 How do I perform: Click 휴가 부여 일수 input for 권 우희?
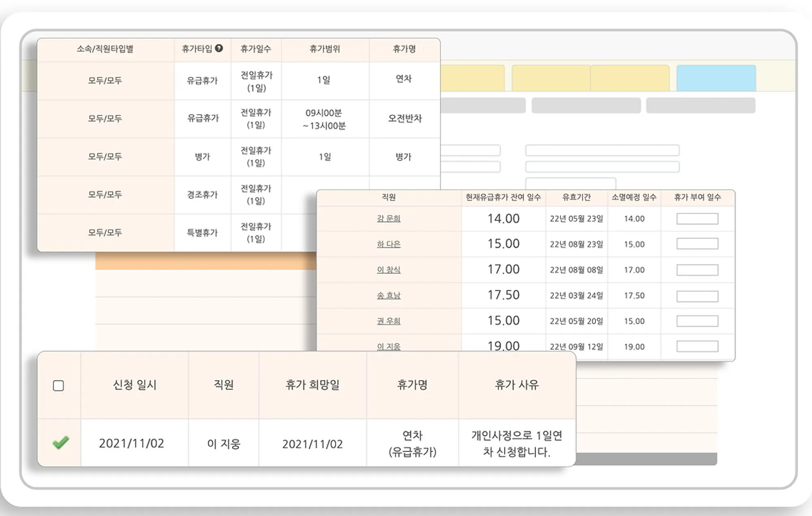[697, 321]
